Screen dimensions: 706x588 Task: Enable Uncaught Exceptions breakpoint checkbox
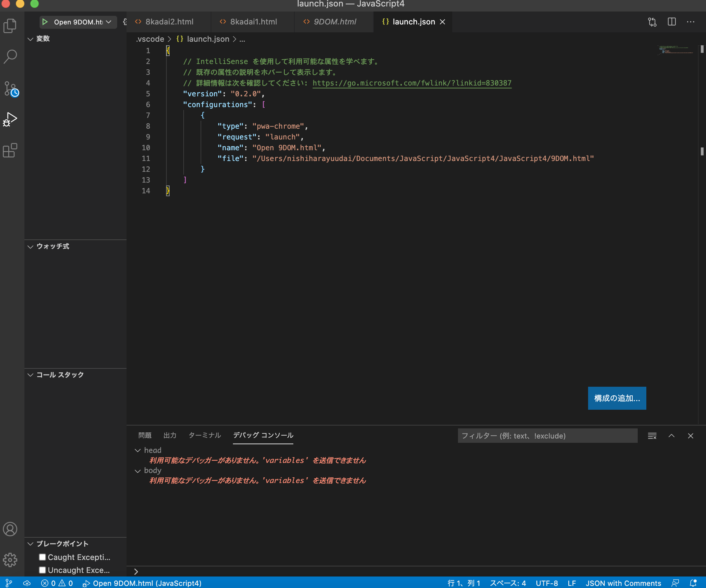42,570
